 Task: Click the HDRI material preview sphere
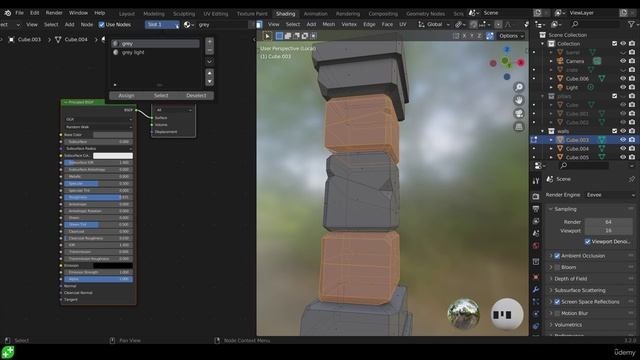tap(463, 314)
